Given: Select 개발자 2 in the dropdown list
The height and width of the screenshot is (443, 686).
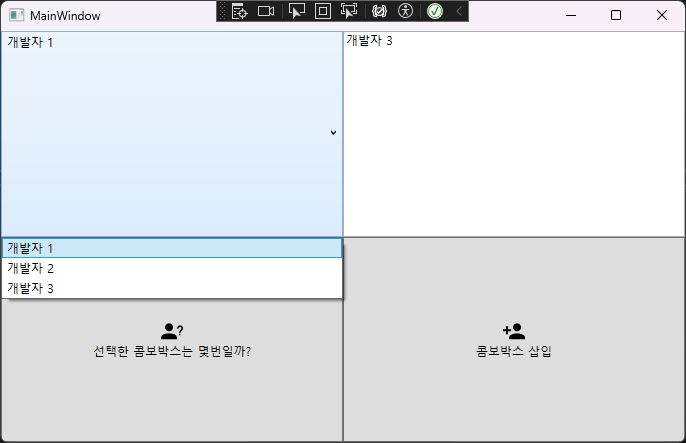Looking at the screenshot, I should coord(172,268).
